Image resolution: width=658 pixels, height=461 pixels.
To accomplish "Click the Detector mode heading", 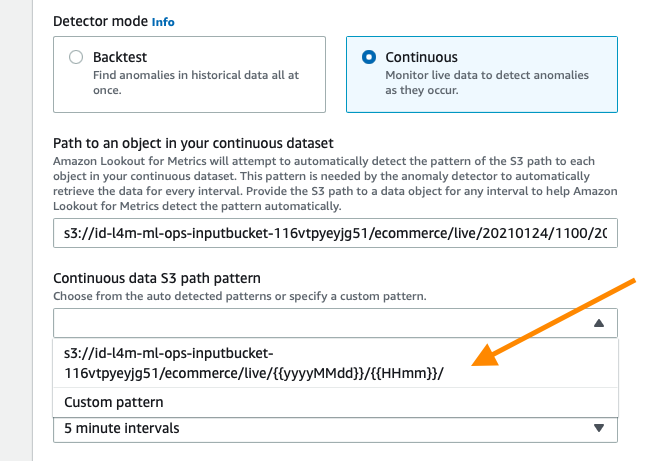I will [100, 21].
